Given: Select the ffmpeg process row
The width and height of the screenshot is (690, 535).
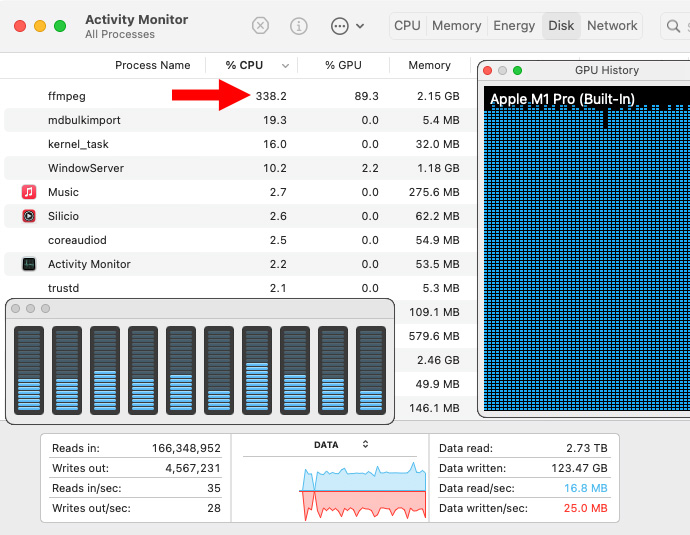Looking at the screenshot, I should (x=240, y=96).
